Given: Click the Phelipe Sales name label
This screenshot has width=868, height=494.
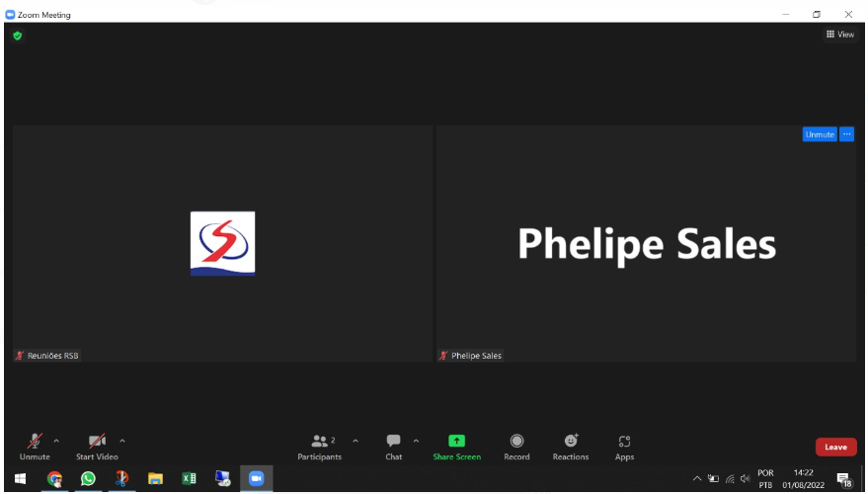Looking at the screenshot, I should click(x=476, y=356).
